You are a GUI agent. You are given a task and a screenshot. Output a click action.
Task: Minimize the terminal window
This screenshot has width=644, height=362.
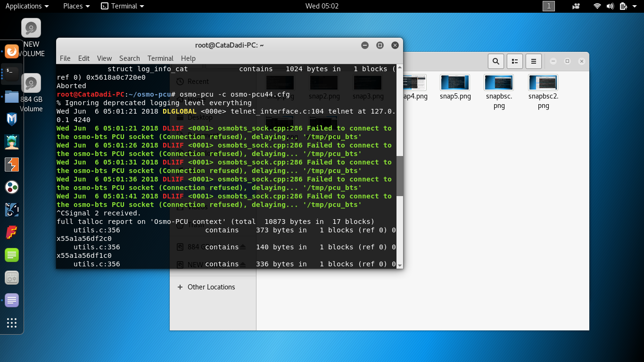[x=365, y=45]
